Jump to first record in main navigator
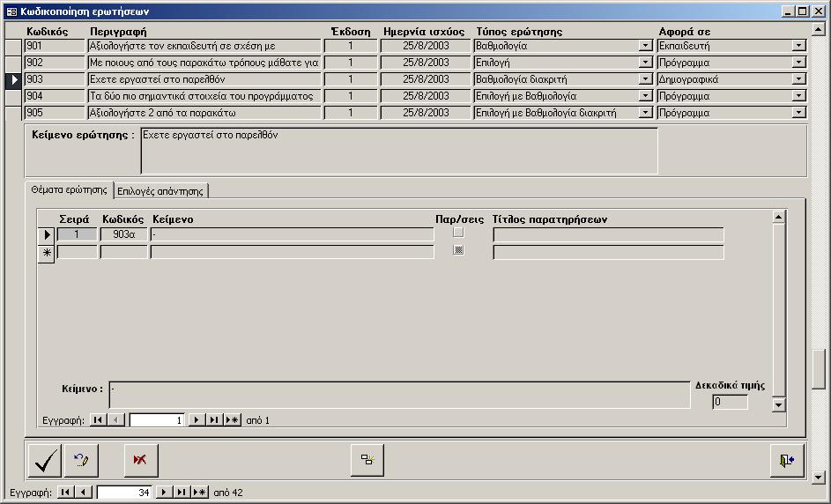 coord(66,493)
